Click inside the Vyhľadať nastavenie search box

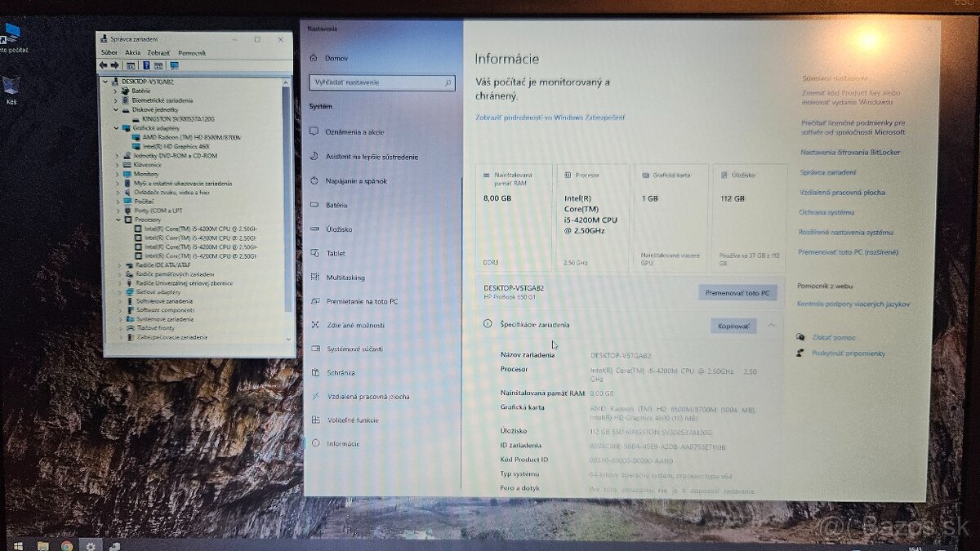point(381,82)
